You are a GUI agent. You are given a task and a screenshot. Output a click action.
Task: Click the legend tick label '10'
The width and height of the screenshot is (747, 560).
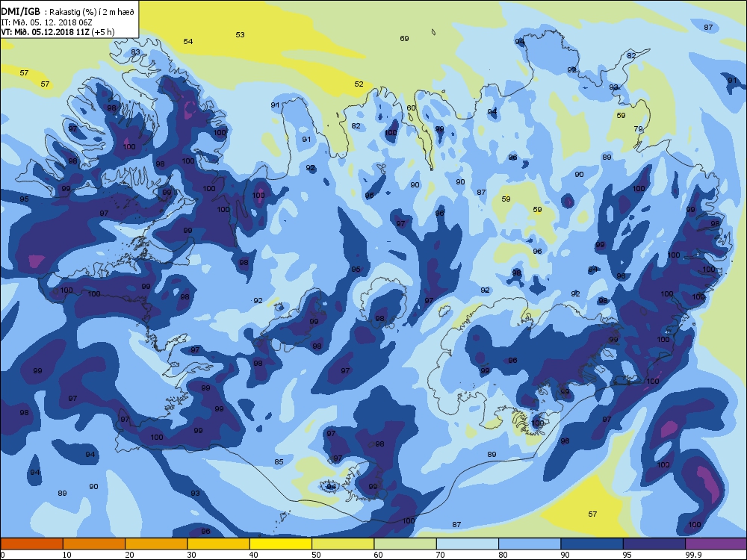pos(67,554)
